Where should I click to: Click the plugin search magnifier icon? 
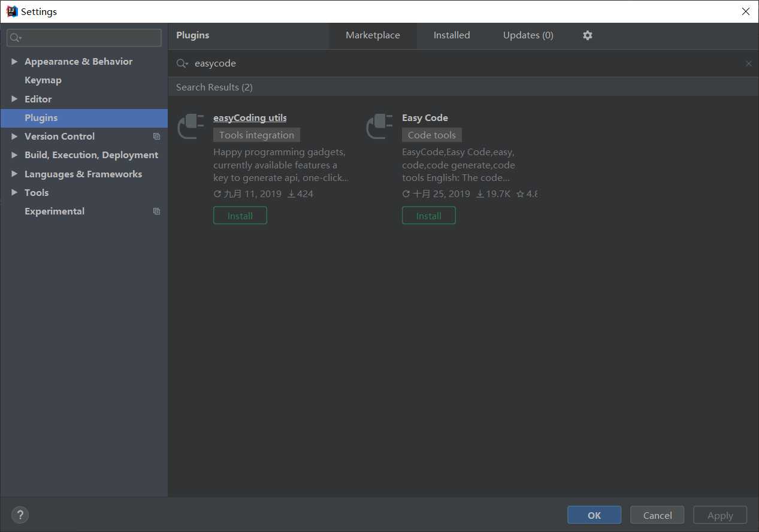pyautogui.click(x=182, y=64)
